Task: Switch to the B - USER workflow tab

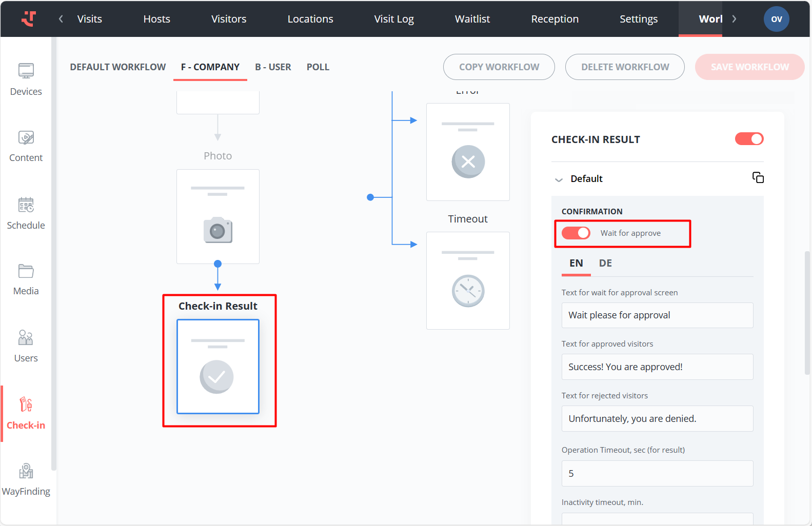Action: [273, 67]
